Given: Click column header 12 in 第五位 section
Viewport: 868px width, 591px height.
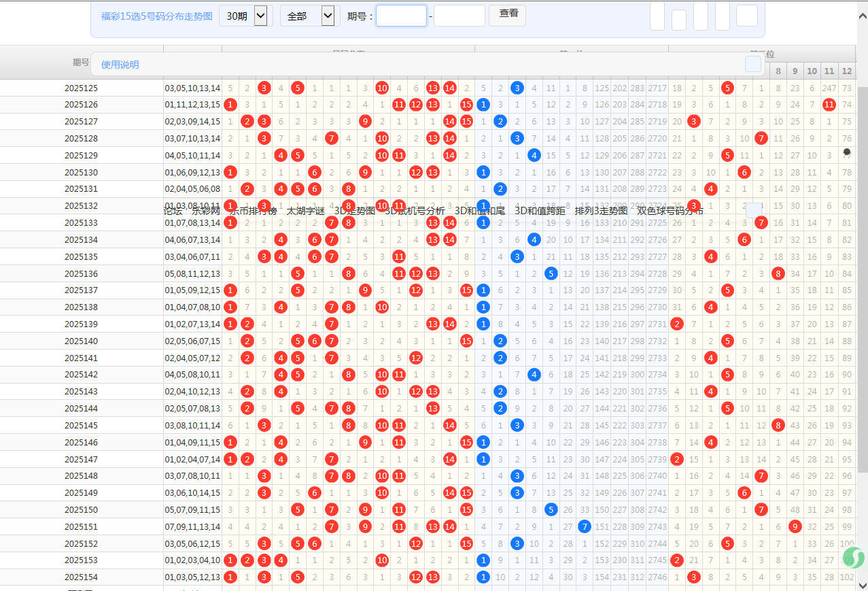Looking at the screenshot, I should (x=846, y=71).
